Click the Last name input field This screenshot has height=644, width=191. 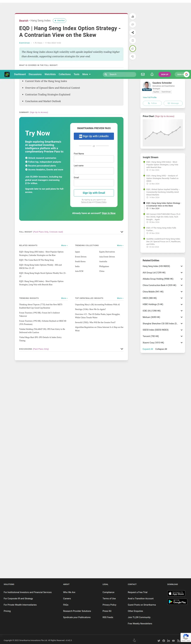tap(94, 171)
